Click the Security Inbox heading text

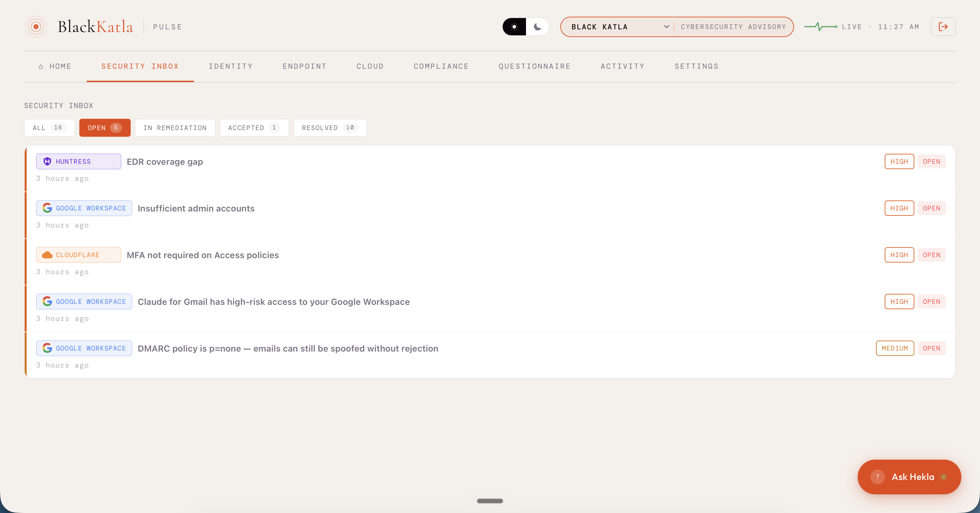click(x=59, y=105)
